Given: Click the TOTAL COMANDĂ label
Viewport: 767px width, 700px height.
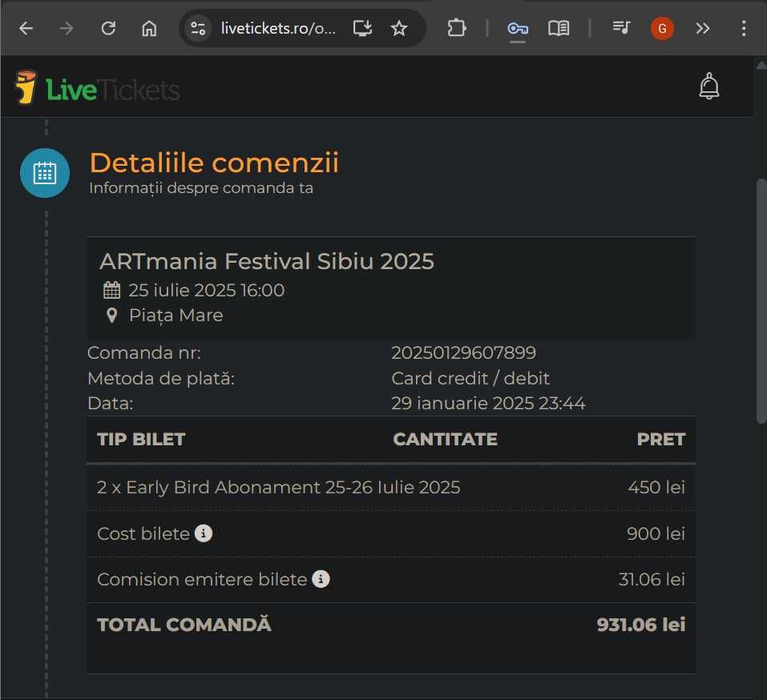Looking at the screenshot, I should tap(184, 624).
